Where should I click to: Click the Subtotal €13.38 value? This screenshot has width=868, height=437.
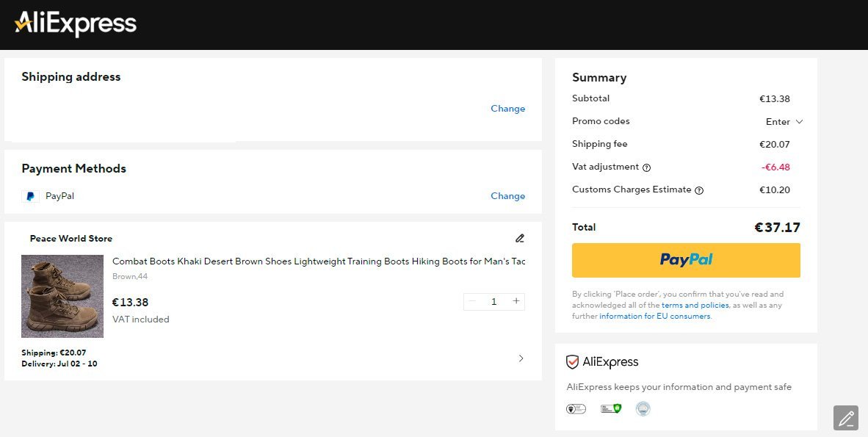tap(775, 99)
